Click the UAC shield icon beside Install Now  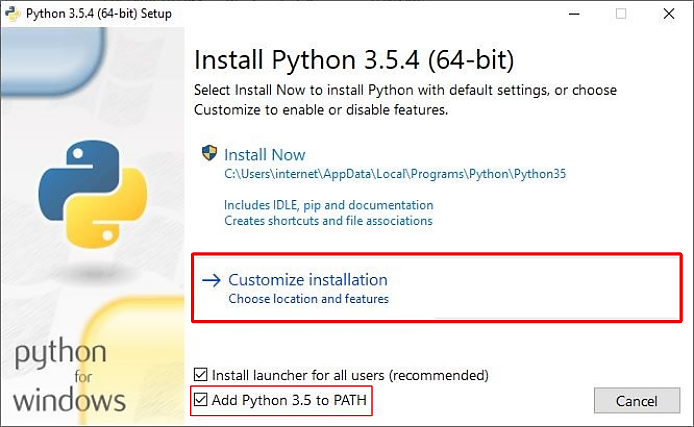(x=209, y=154)
